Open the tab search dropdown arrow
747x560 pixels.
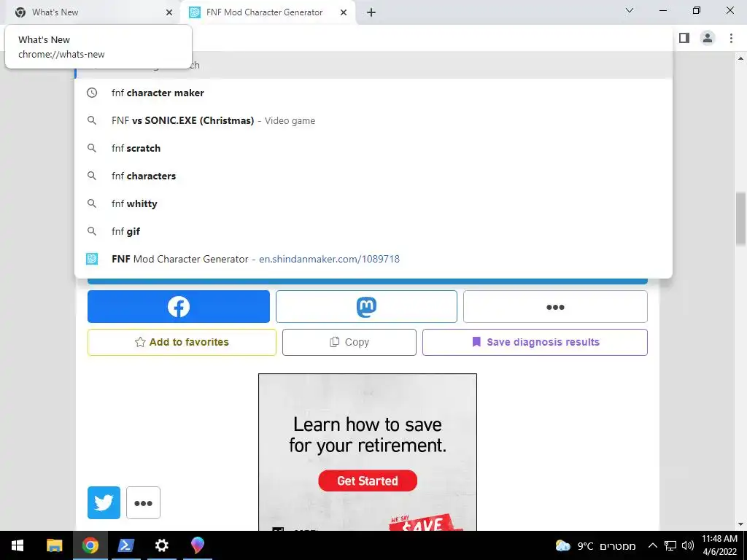630,10
